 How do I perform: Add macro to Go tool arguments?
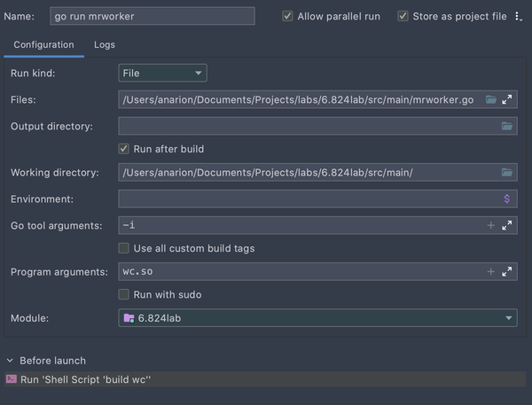point(491,226)
